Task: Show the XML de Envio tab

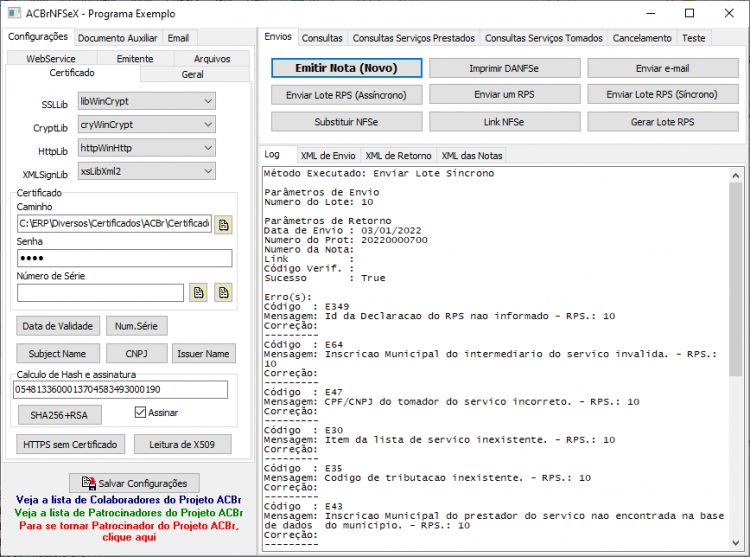Action: pos(328,156)
